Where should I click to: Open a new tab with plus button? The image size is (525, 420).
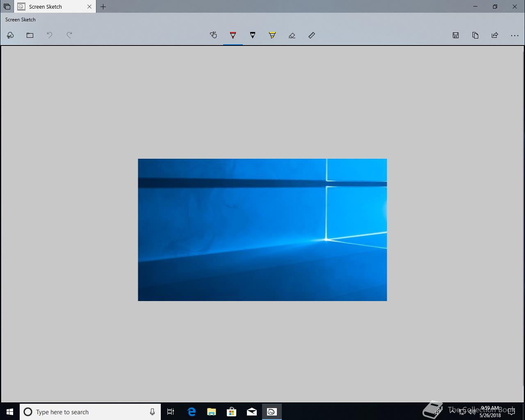pos(103,7)
